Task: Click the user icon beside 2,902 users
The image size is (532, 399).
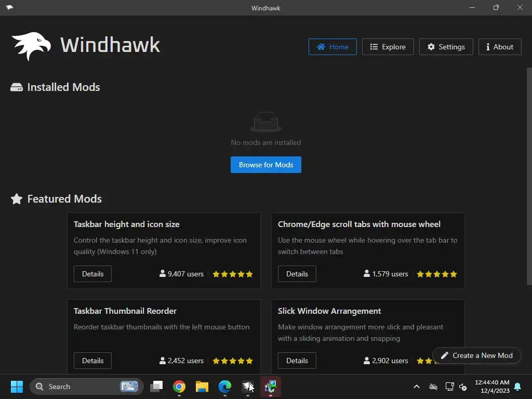Action: pyautogui.click(x=367, y=361)
